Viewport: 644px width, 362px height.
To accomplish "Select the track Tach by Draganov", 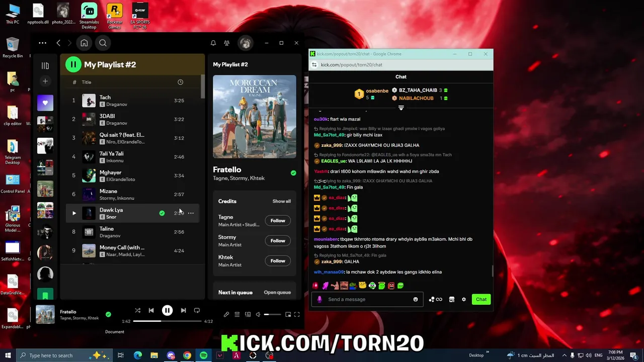I will (132, 101).
